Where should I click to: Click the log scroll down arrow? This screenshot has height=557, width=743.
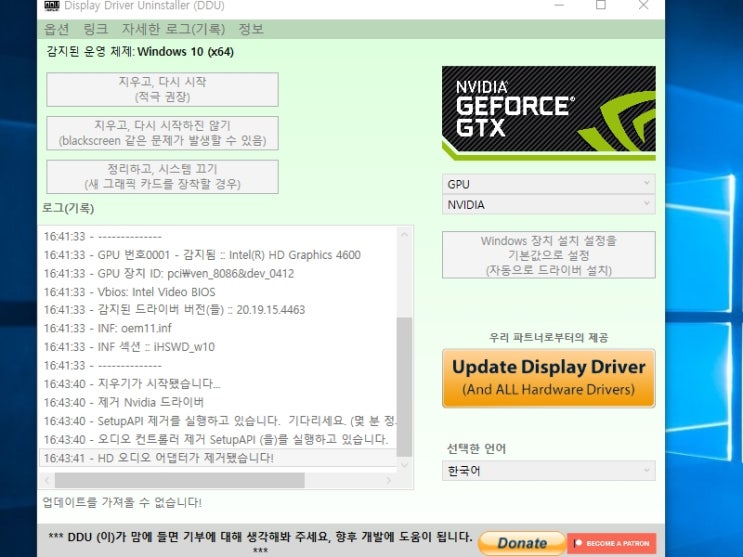coord(404,465)
